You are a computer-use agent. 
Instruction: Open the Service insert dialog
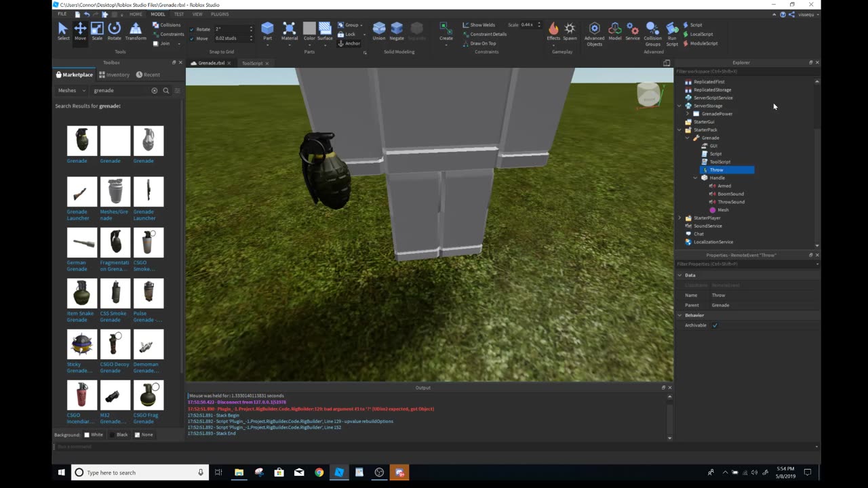(633, 31)
